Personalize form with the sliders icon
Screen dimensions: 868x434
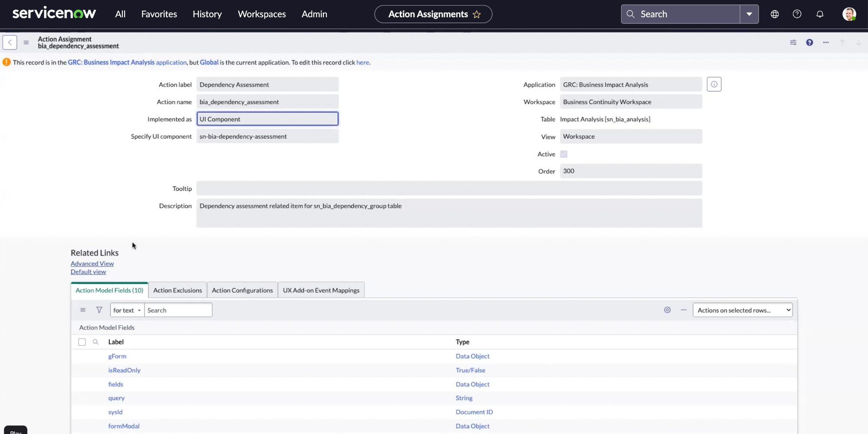click(x=793, y=42)
